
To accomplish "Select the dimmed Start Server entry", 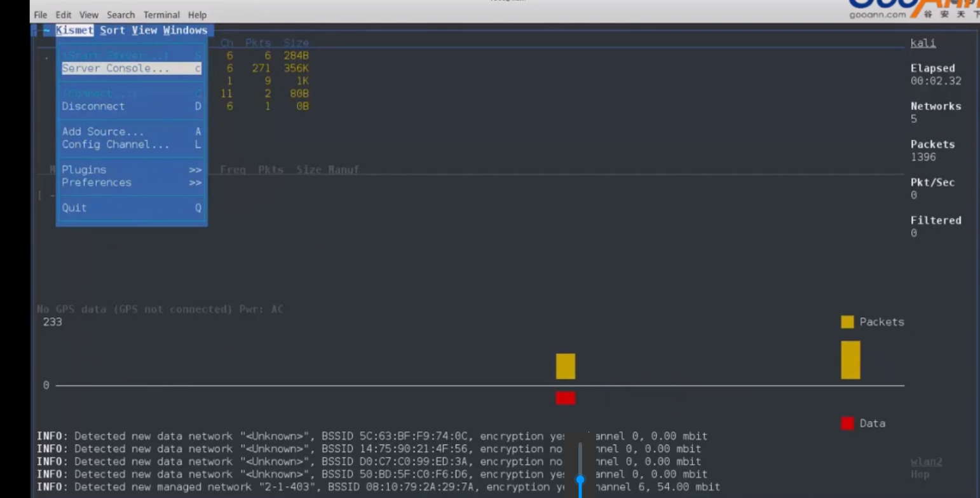I will click(132, 55).
